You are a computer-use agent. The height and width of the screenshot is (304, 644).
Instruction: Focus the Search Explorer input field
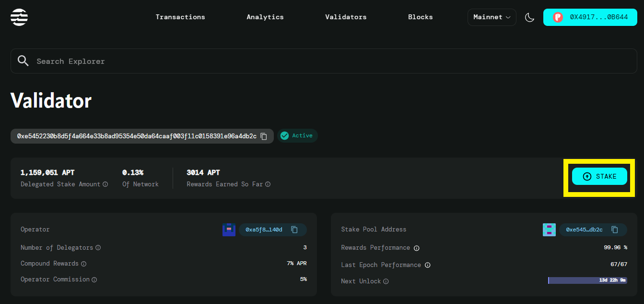click(x=324, y=61)
